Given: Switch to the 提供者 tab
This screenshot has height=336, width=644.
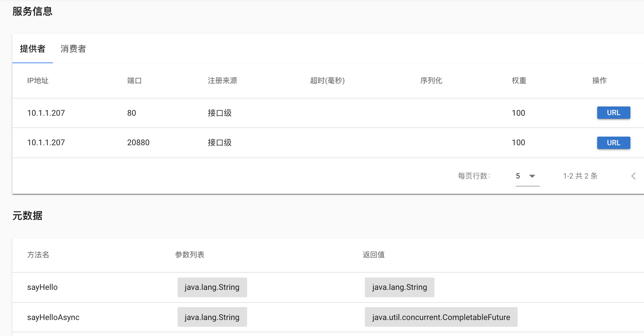Looking at the screenshot, I should (x=32, y=49).
